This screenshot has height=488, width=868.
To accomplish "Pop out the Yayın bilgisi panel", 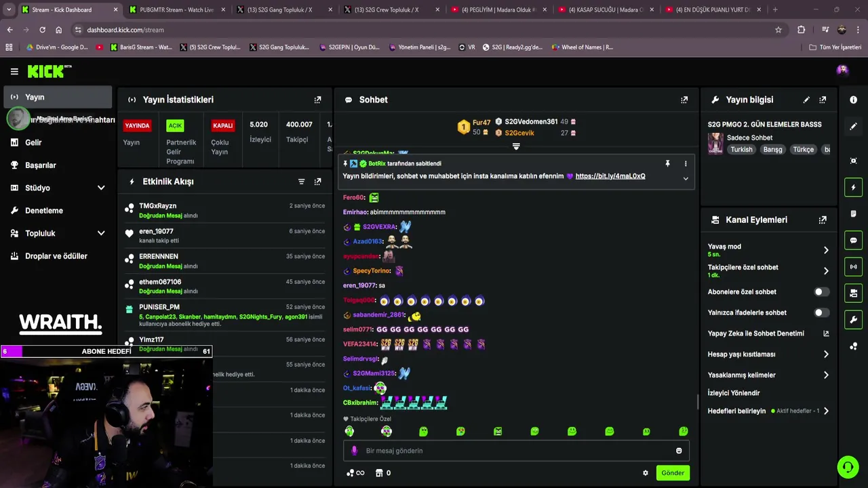I will (x=823, y=100).
